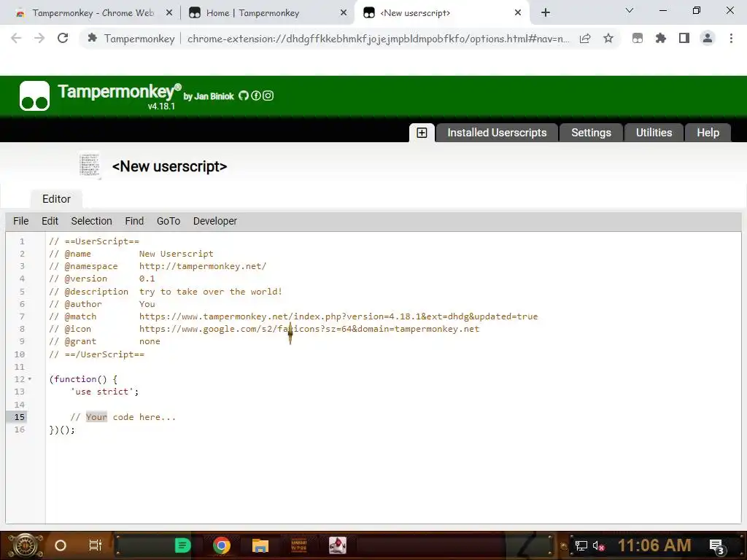The image size is (747, 560).
Task: Open the Chrome three-dot menu
Action: 731,39
